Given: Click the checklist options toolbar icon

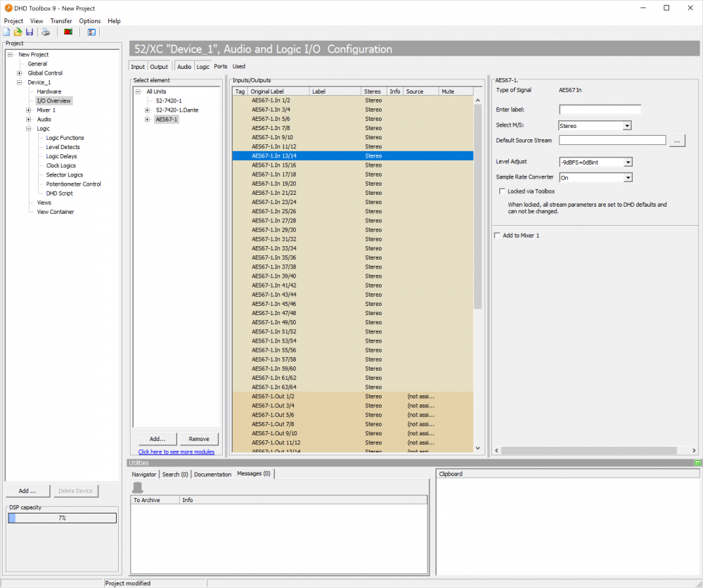Looking at the screenshot, I should pos(91,32).
